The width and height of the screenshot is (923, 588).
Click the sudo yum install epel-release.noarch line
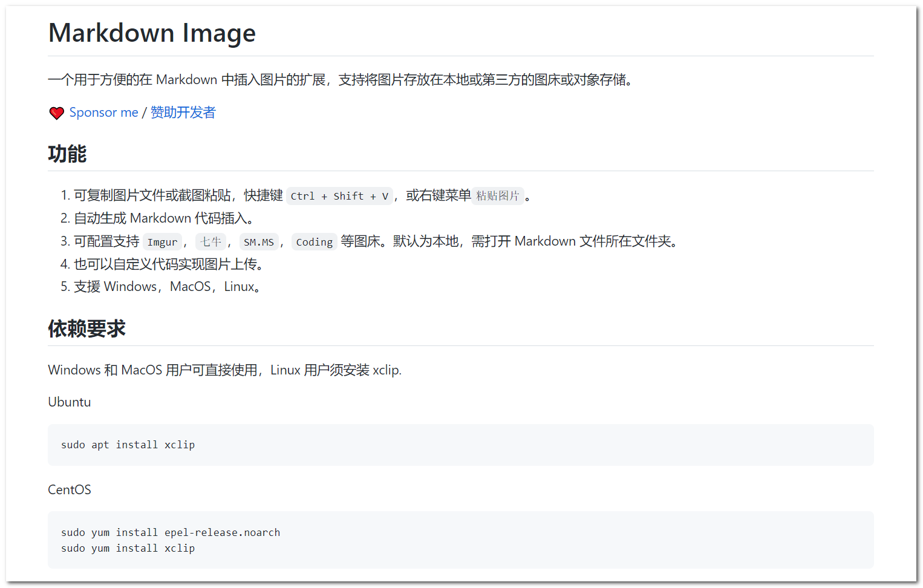[171, 532]
